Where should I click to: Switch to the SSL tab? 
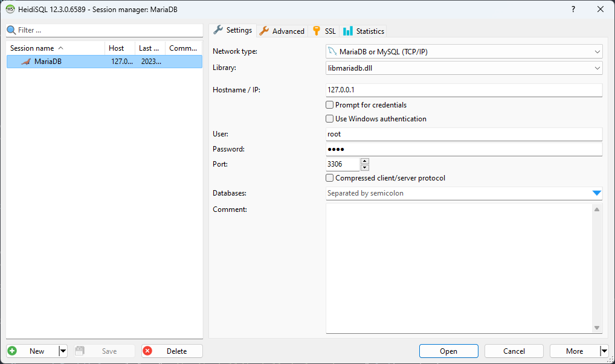click(x=324, y=31)
